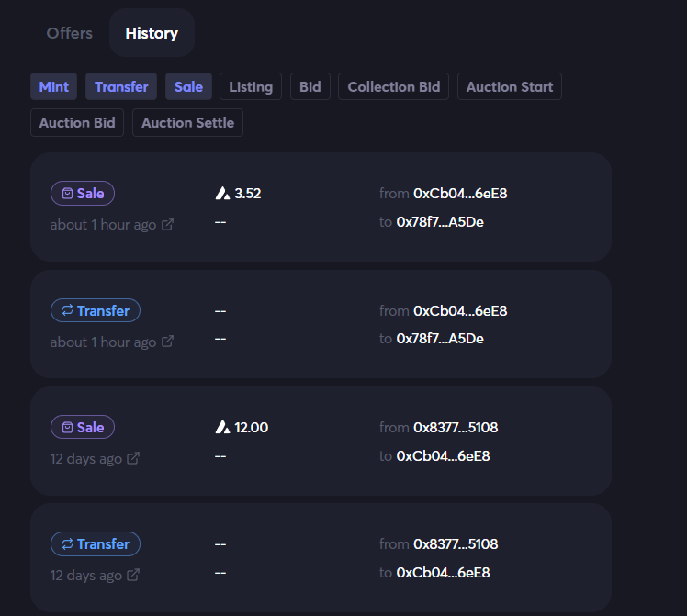Enable the Auction Bid filter
This screenshot has width=687, height=616.
pos(77,123)
